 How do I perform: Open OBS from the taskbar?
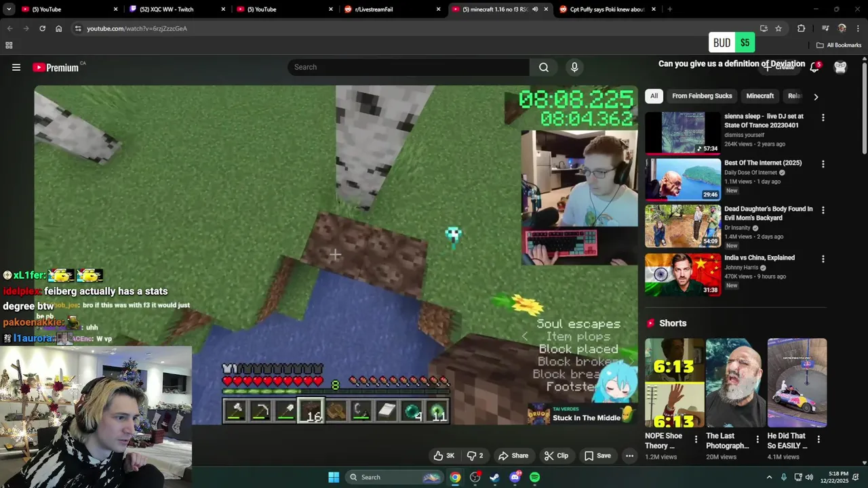[x=475, y=477]
